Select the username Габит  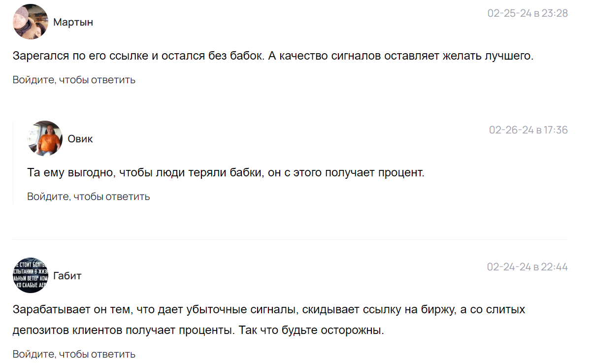pyautogui.click(x=67, y=276)
